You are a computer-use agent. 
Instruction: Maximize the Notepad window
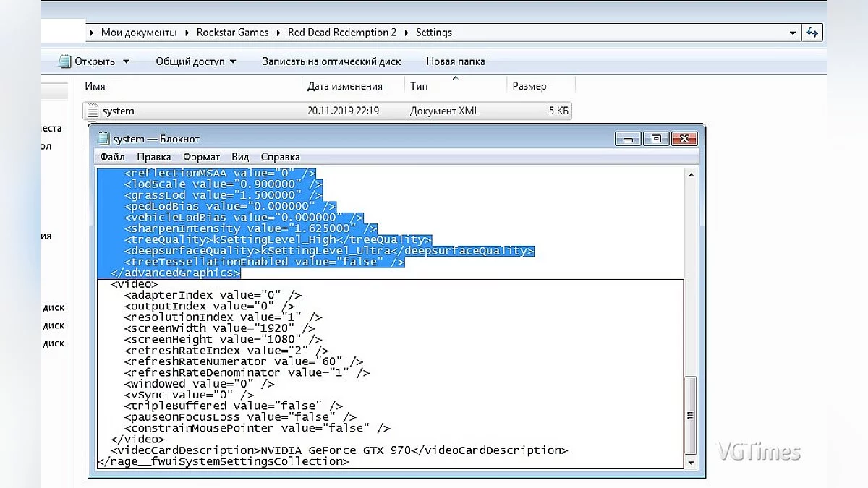point(655,139)
